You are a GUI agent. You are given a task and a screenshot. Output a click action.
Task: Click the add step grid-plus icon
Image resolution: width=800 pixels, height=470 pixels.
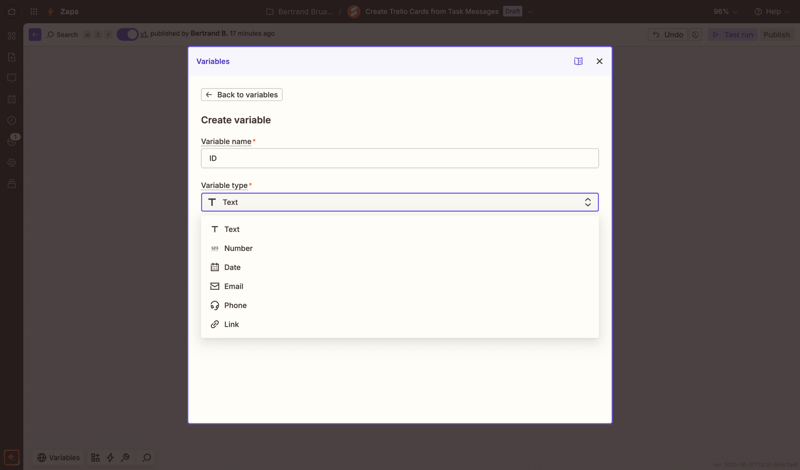coord(95,457)
